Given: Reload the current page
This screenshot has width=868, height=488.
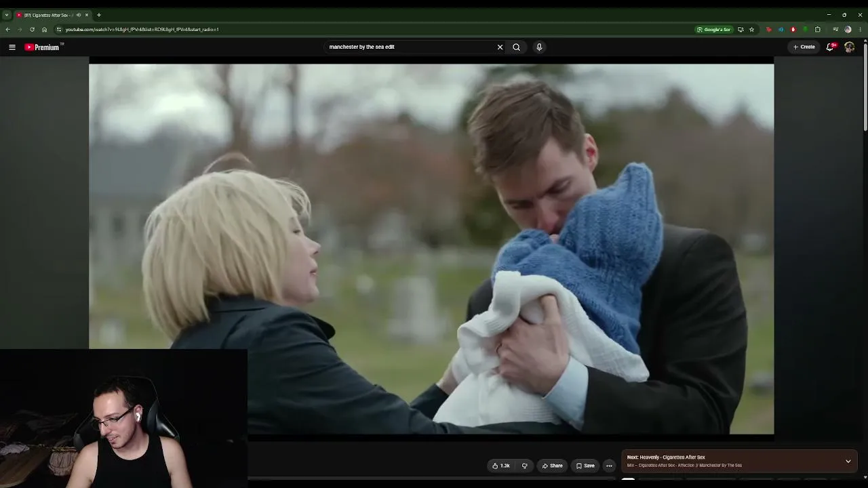Looking at the screenshot, I should pyautogui.click(x=32, y=29).
